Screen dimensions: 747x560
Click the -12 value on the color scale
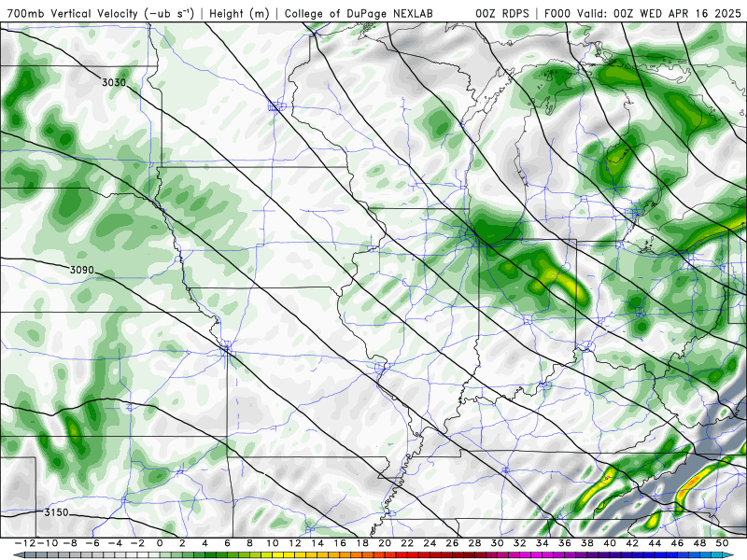[24, 543]
